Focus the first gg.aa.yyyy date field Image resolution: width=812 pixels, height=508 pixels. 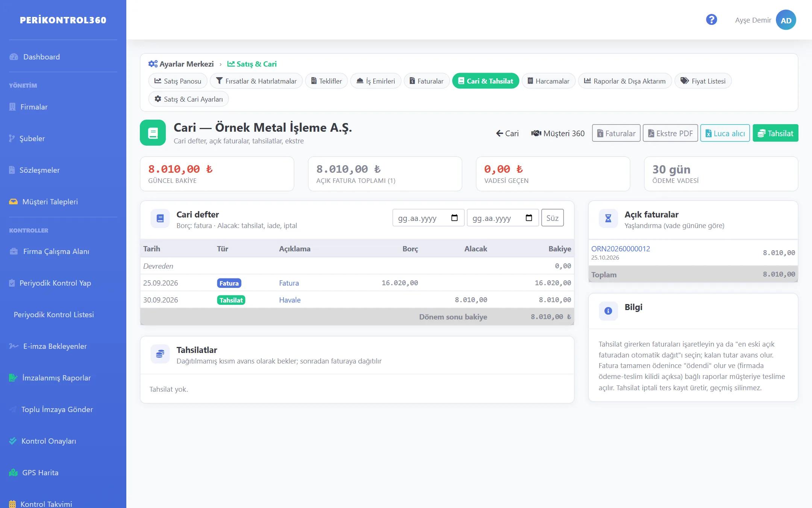(x=428, y=218)
